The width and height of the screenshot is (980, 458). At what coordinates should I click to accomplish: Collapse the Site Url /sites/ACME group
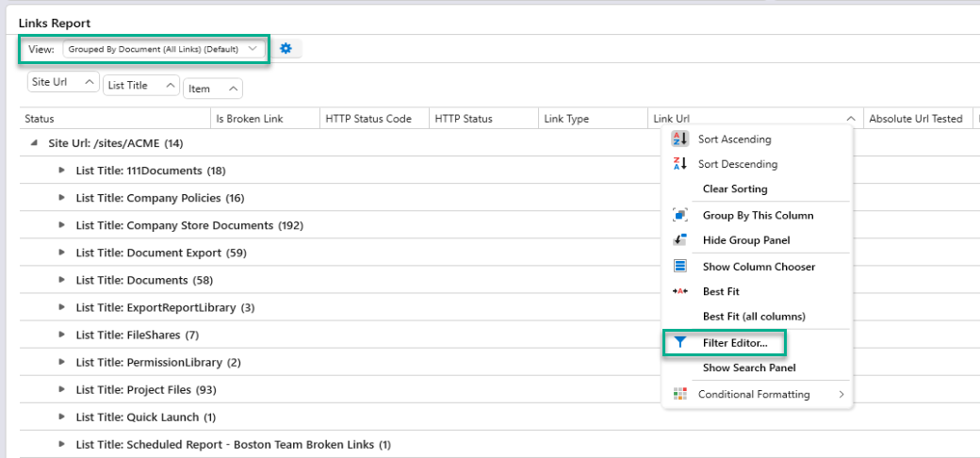tap(33, 143)
